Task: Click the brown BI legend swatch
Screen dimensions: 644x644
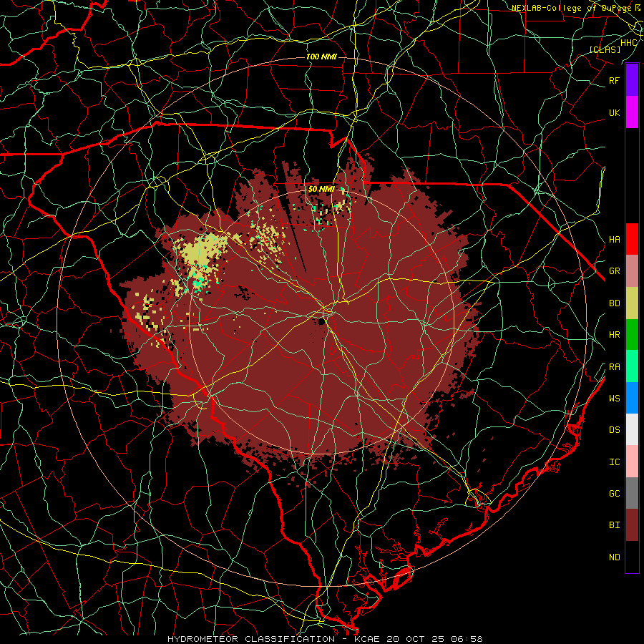Action: point(632,525)
